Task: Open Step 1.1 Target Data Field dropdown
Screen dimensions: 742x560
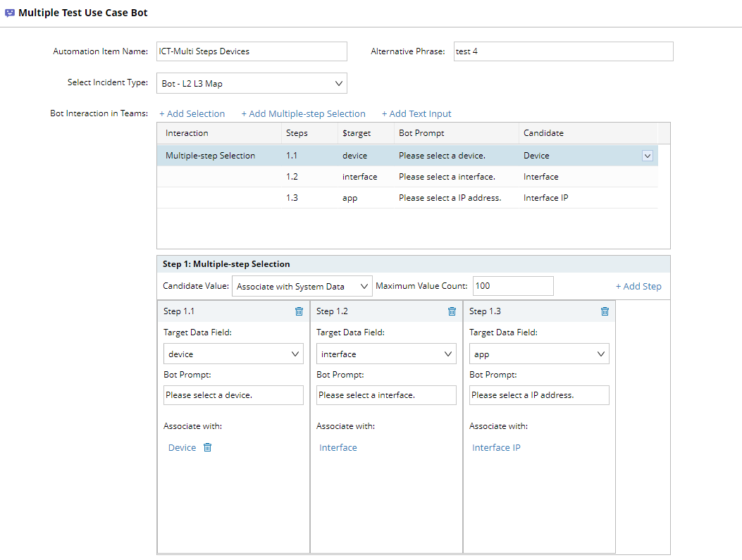Action: click(x=233, y=354)
